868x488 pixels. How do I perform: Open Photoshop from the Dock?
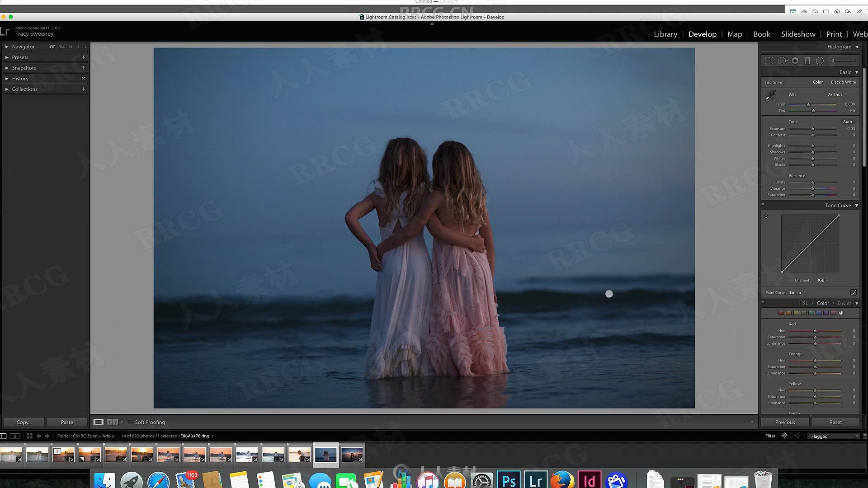point(509,480)
